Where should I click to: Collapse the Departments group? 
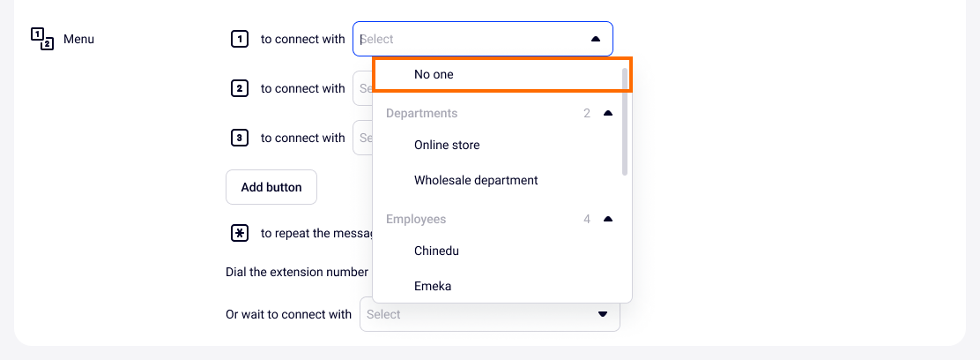click(608, 113)
